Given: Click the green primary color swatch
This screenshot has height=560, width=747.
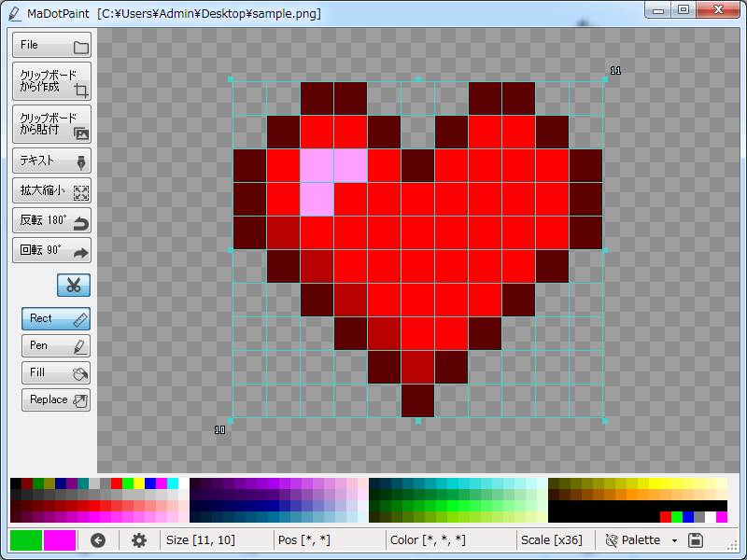Looking at the screenshot, I should pos(26,540).
